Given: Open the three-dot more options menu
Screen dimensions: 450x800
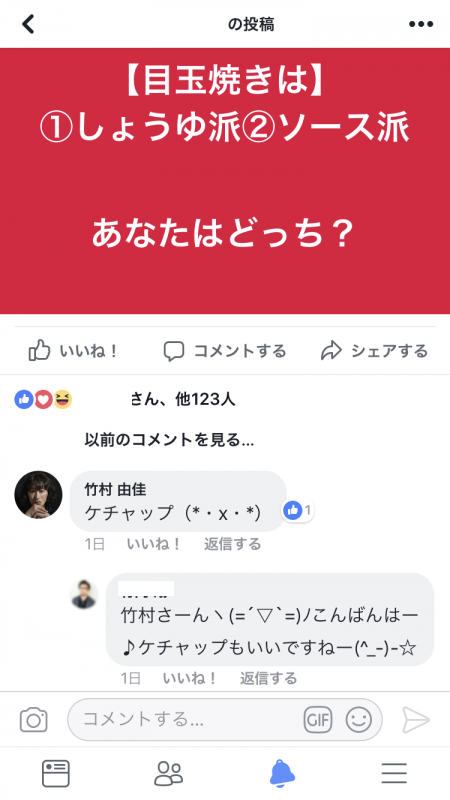Looking at the screenshot, I should coord(421,24).
